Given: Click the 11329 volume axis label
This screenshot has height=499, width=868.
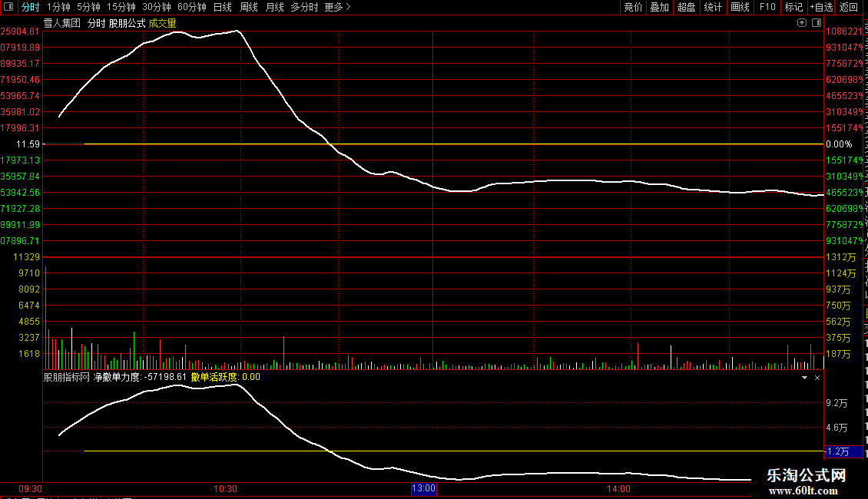Looking at the screenshot, I should pos(27,257).
